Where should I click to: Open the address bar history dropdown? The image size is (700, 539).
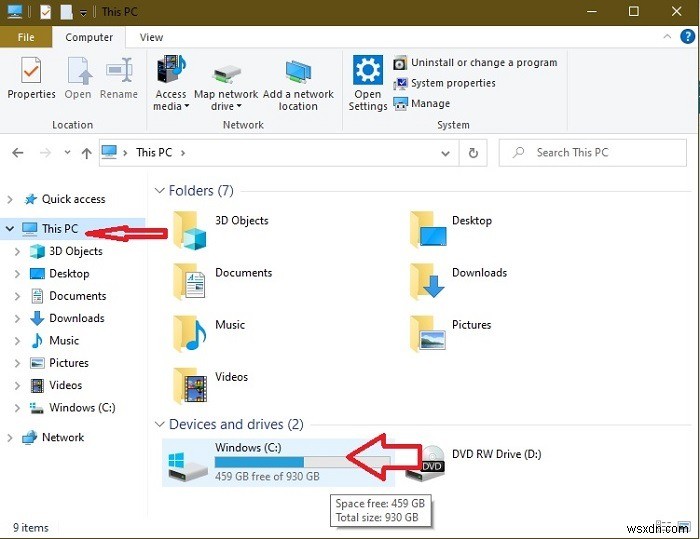point(445,153)
